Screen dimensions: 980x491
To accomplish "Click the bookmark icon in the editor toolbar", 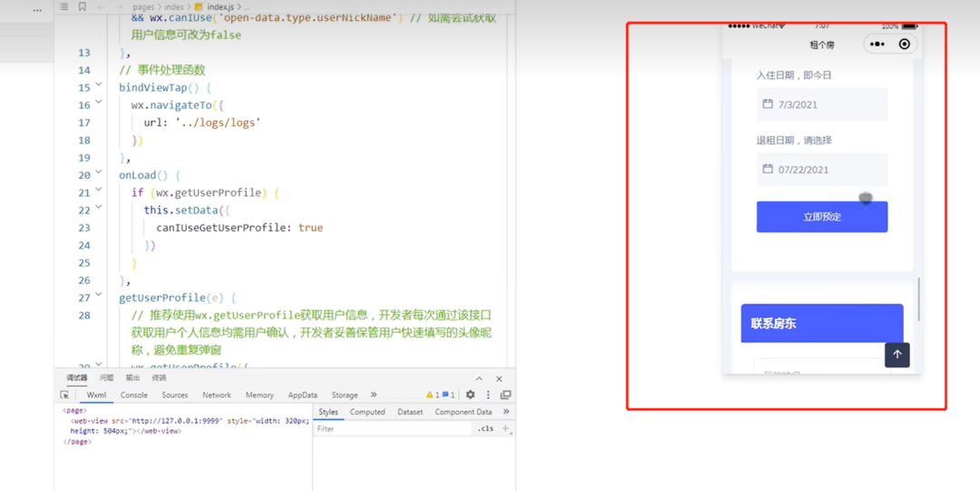I will (83, 7).
